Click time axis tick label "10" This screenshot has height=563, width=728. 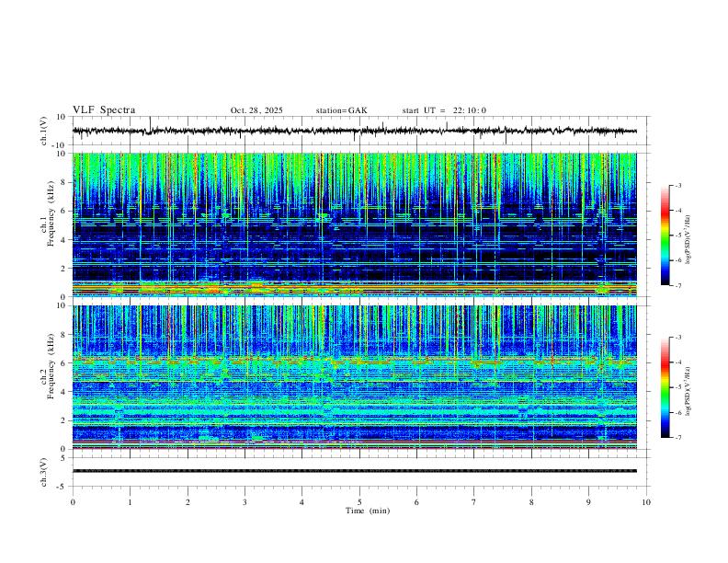pyautogui.click(x=646, y=502)
